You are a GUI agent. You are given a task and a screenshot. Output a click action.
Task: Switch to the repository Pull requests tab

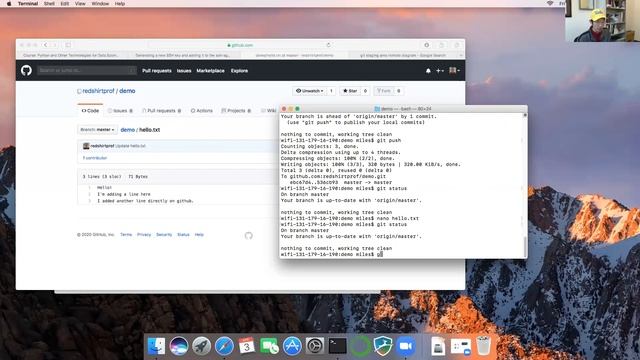coord(162,111)
